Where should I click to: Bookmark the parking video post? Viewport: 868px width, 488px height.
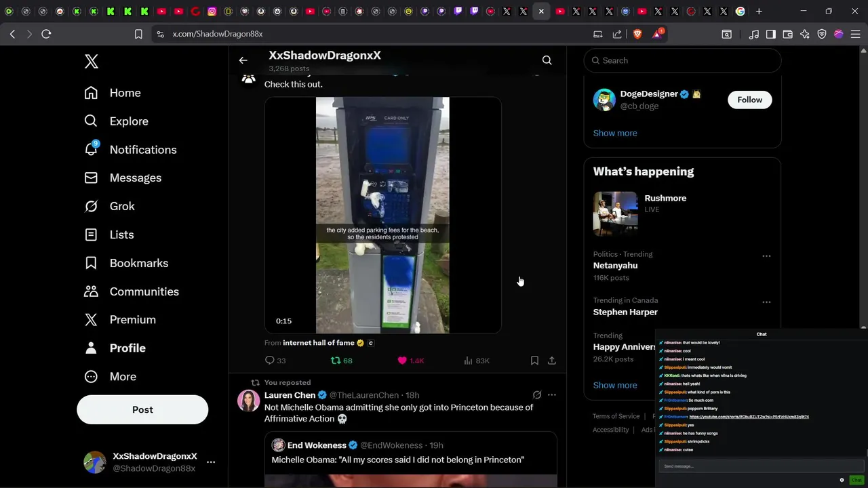(534, 361)
